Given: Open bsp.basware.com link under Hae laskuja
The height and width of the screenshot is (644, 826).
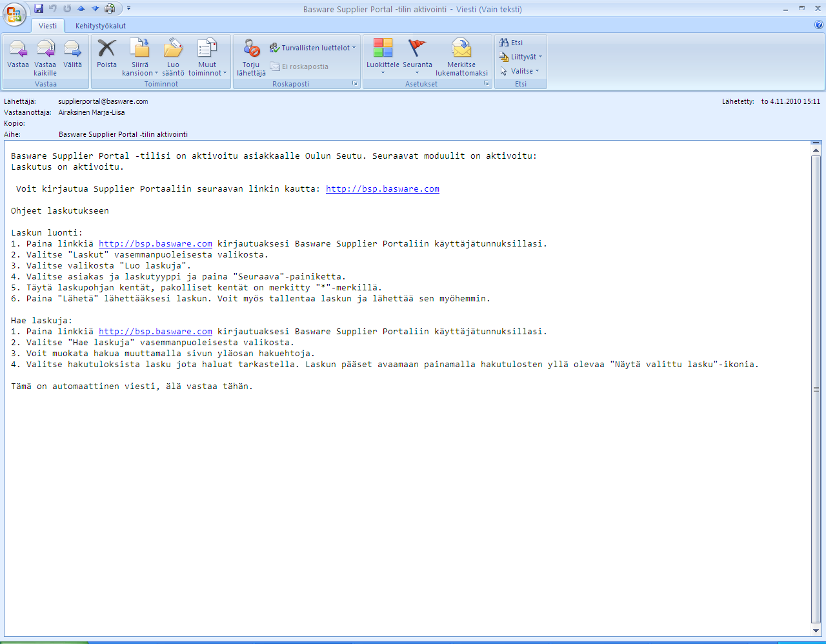Looking at the screenshot, I should click(x=156, y=332).
